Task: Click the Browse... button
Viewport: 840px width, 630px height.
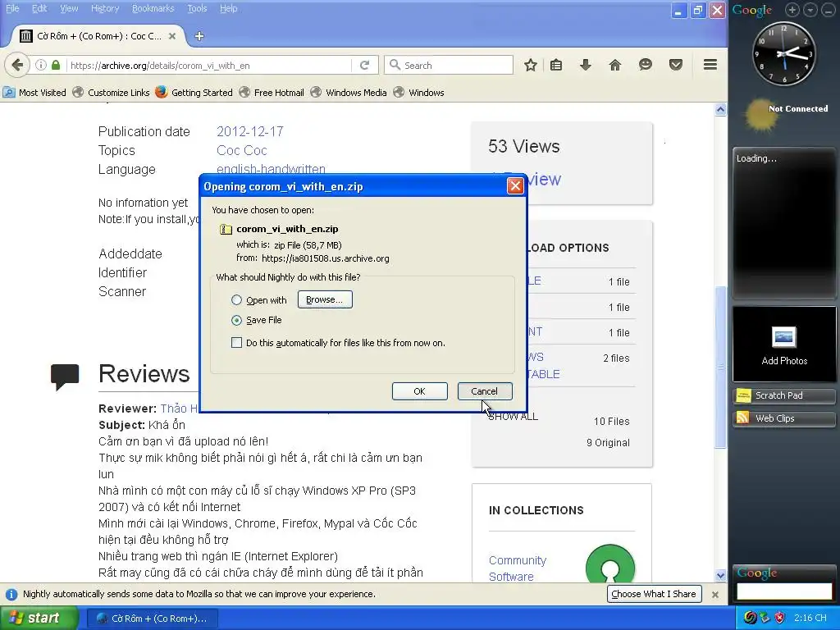Action: tap(325, 299)
